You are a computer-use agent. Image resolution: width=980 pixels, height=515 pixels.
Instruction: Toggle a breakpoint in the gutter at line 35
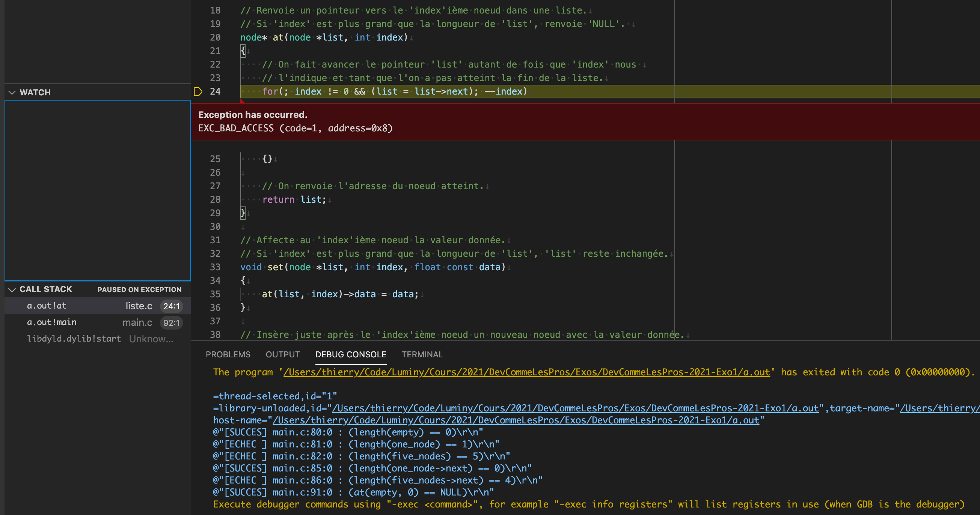198,294
